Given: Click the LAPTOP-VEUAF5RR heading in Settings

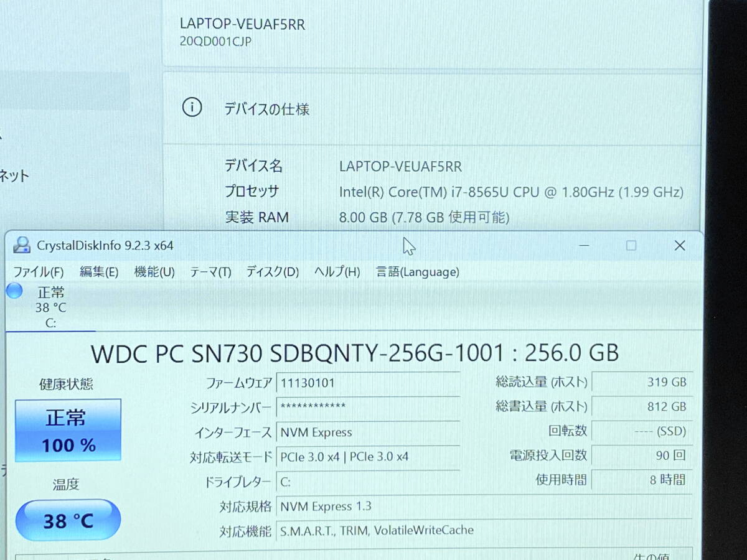Looking at the screenshot, I should [242, 24].
